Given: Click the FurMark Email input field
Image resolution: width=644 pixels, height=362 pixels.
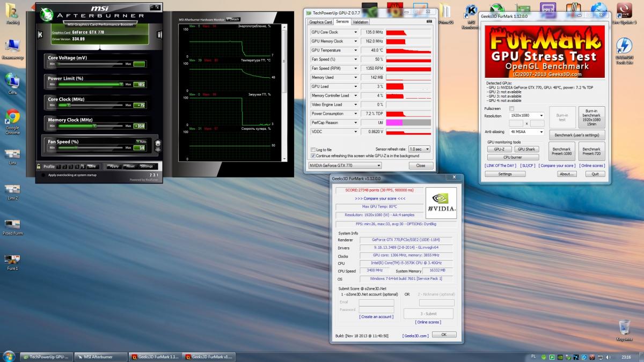Looking at the screenshot, I should [x=376, y=302].
